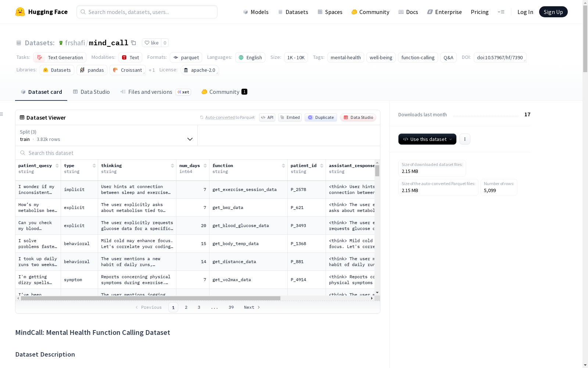This screenshot has width=588, height=368.
Task: Like the mind_call dataset
Action: coord(151,43)
